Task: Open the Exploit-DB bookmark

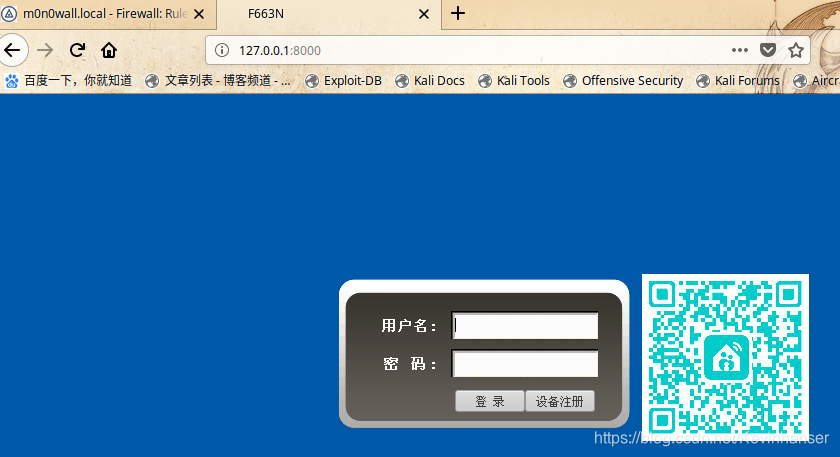Action: click(343, 81)
